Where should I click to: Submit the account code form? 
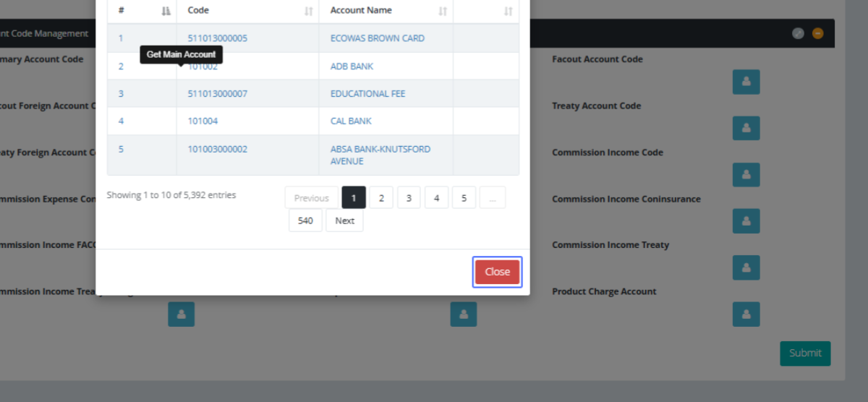804,353
